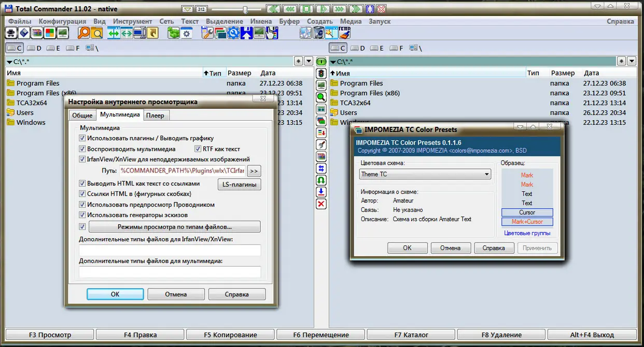Toggle the green switch atop the middle bar
The height and width of the screenshot is (347, 644).
321,62
